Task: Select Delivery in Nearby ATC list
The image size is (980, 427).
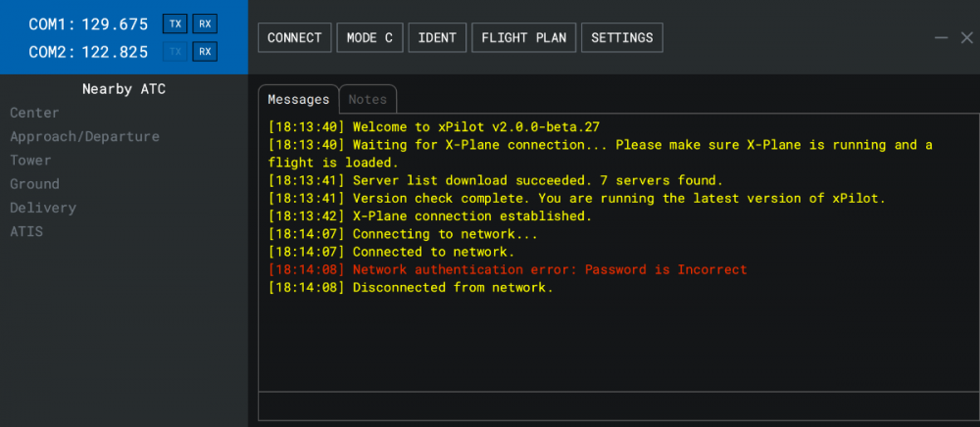Action: point(42,208)
